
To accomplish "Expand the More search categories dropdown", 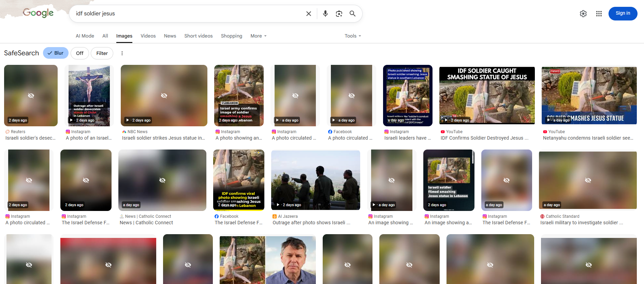I will tap(259, 36).
